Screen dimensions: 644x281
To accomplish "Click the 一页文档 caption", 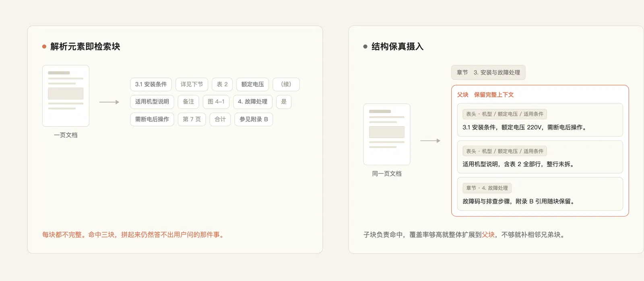I will coord(66,135).
